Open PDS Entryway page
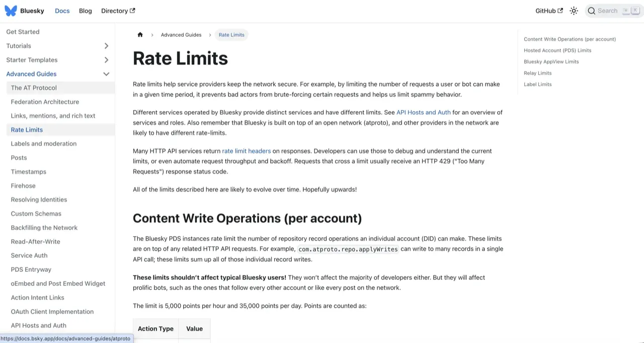Screen dimensions: 644x343 tap(31, 269)
